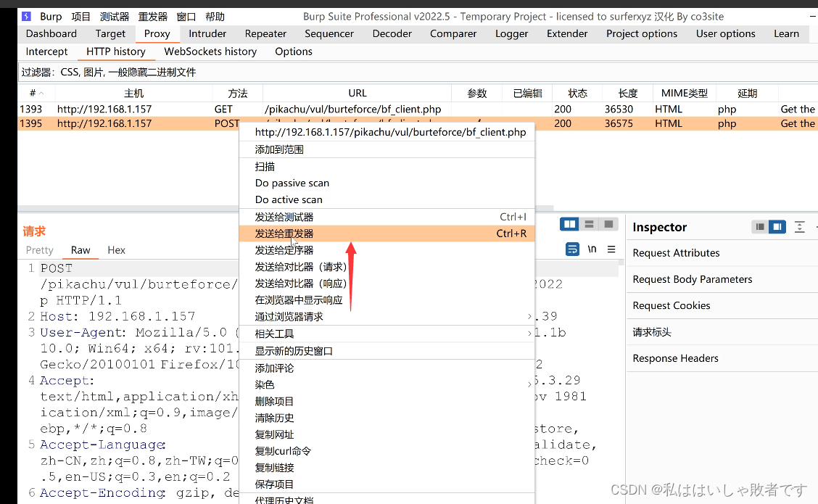Switch to the Decoder tab

coord(392,33)
